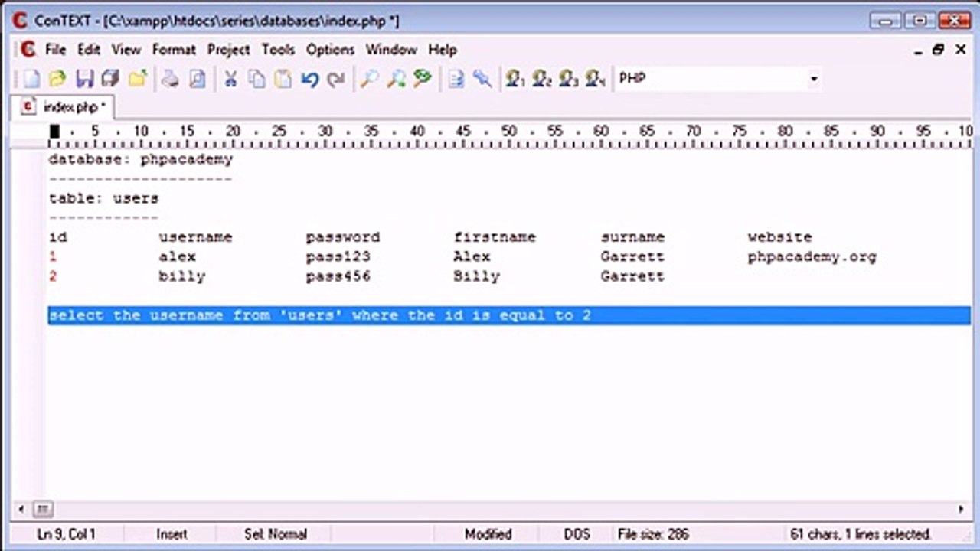
Task: Redo the last undone edit
Action: pos(335,78)
